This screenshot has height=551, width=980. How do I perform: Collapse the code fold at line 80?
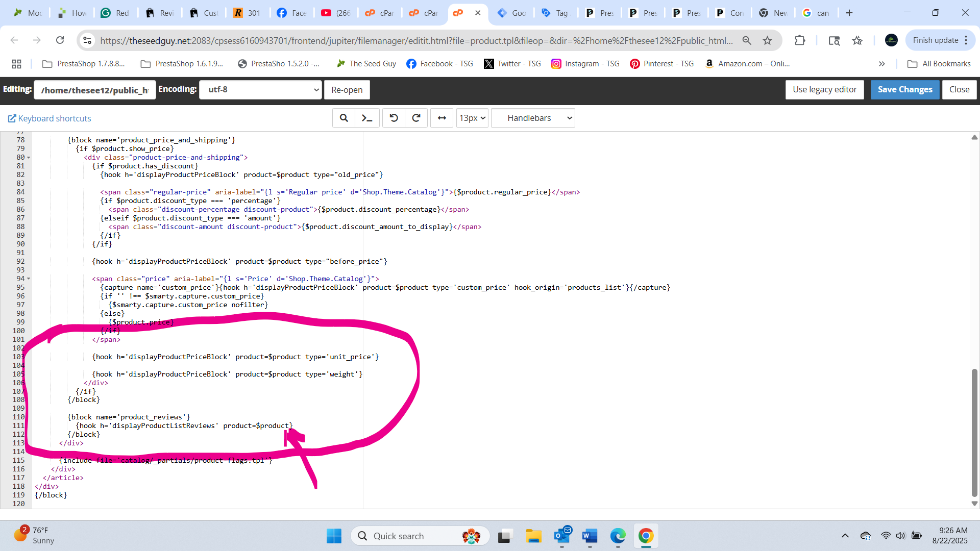tap(29, 158)
